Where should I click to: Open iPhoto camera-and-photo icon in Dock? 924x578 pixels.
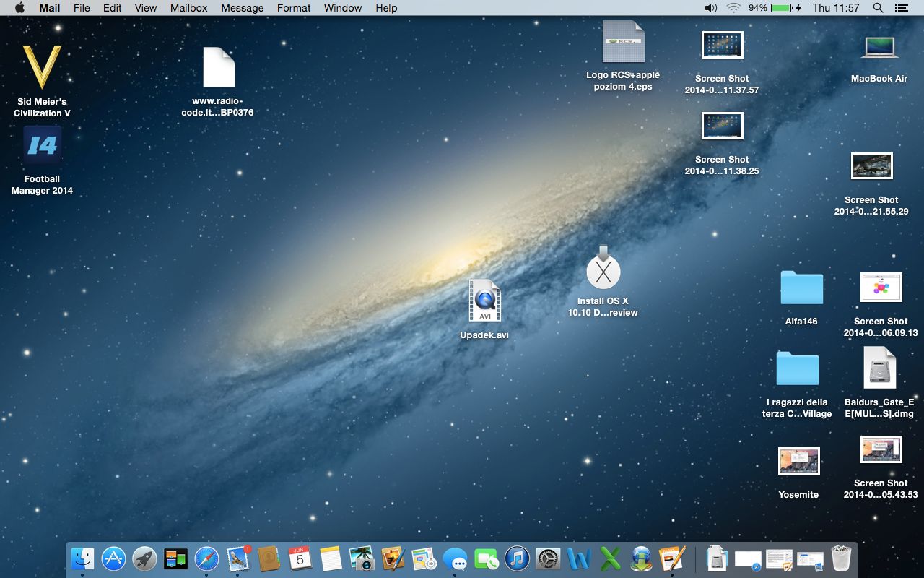pyautogui.click(x=362, y=558)
